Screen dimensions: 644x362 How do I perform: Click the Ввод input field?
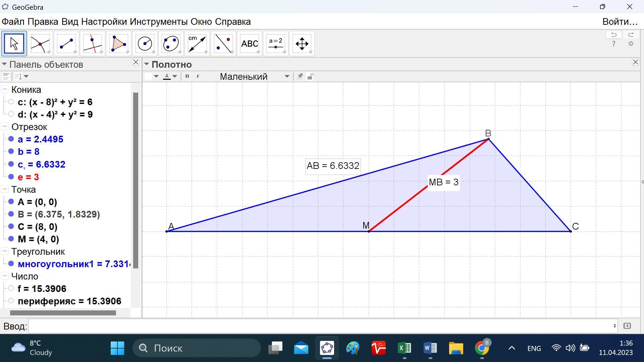[322, 326]
